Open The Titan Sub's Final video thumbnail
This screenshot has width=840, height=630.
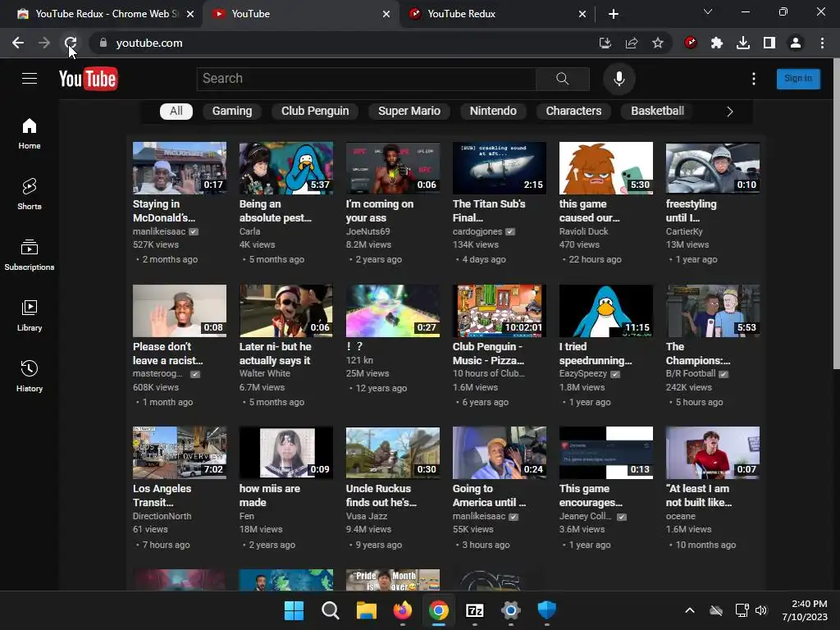(500, 168)
